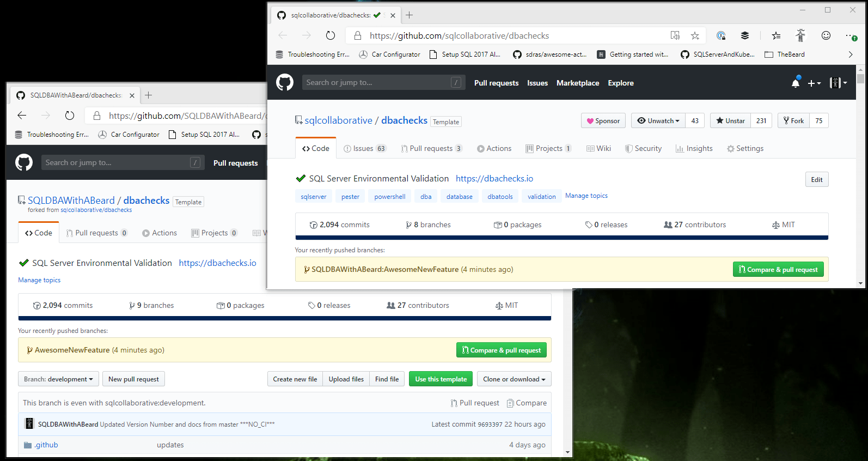This screenshot has height=461, width=868.
Task: Open the Branch: development dropdown
Action: coord(58,379)
